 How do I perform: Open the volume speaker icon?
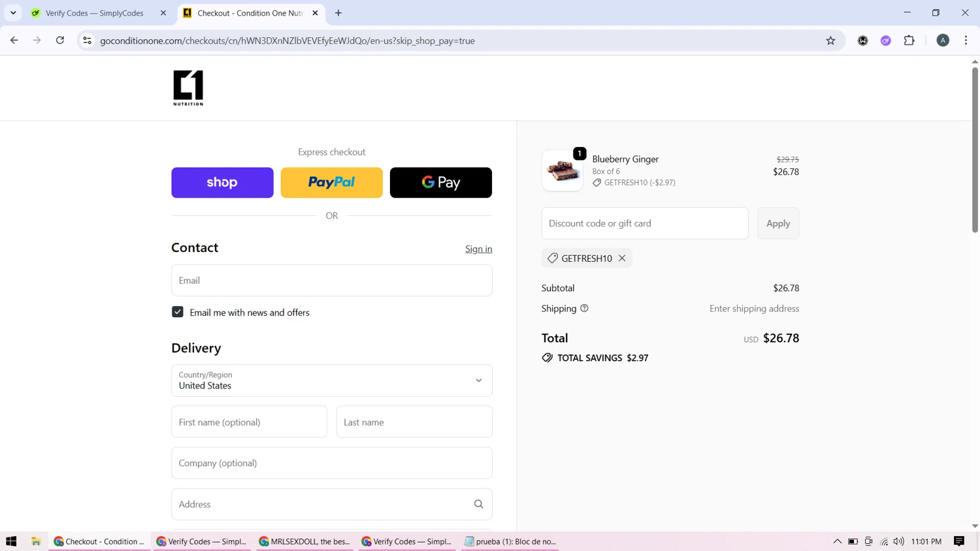899,541
